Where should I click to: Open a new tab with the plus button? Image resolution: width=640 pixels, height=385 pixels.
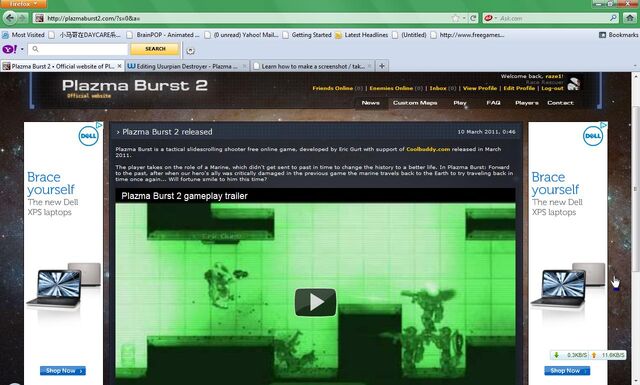(382, 66)
